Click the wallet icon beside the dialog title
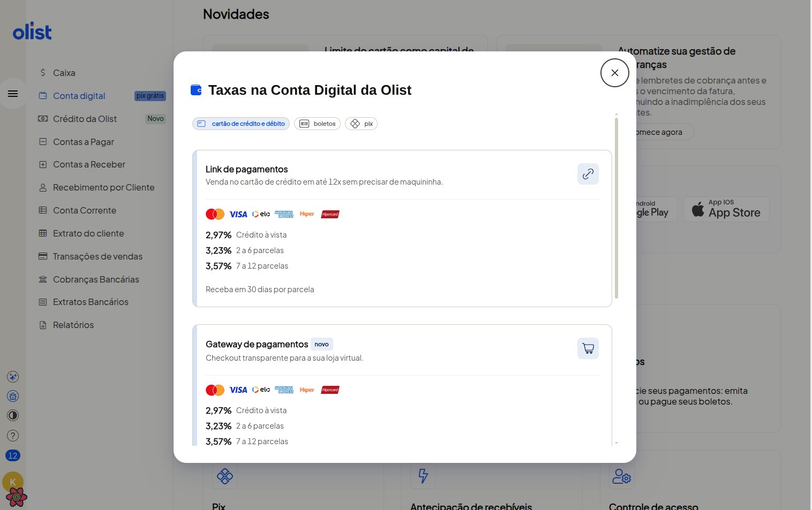This screenshot has height=510, width=812. coord(196,90)
